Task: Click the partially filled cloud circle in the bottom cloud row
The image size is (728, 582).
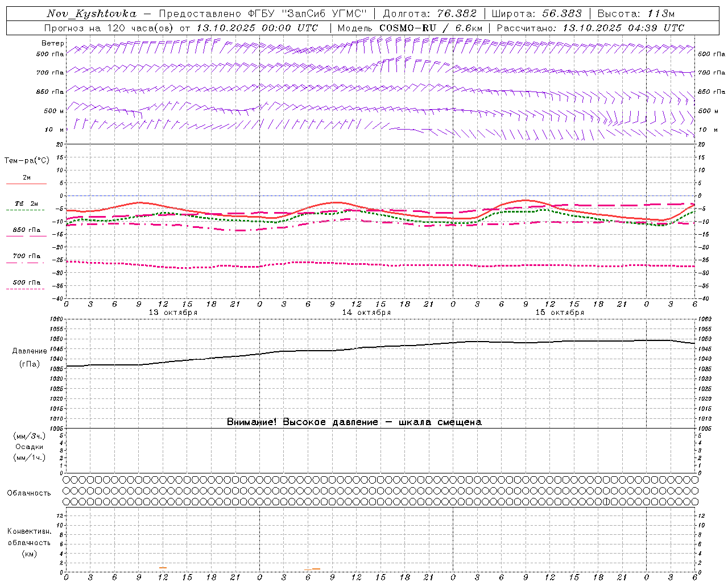Action: click(x=606, y=501)
